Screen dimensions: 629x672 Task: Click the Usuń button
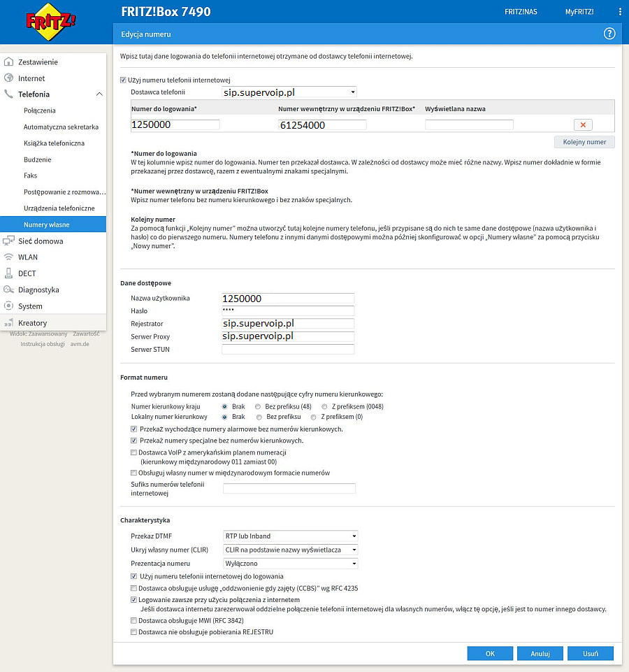tap(590, 654)
